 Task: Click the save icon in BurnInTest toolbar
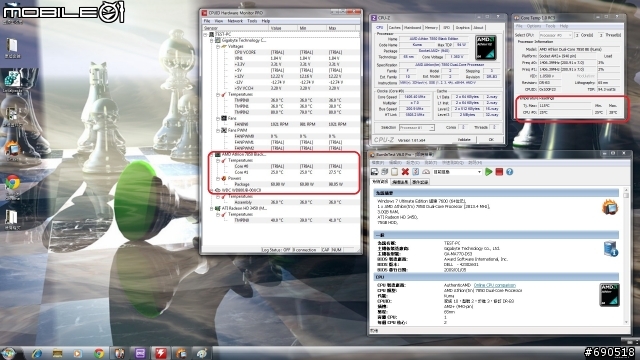tap(374, 172)
